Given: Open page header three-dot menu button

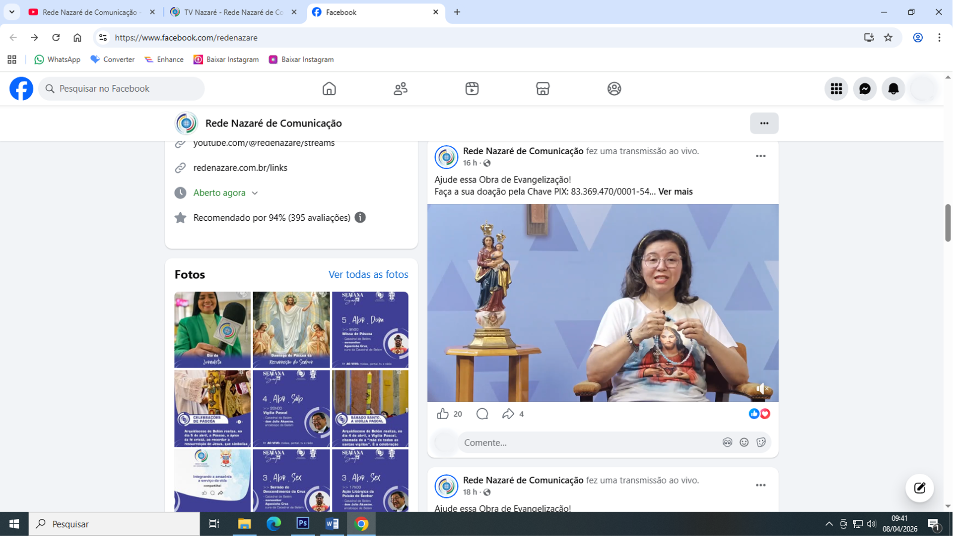Looking at the screenshot, I should tap(764, 123).
